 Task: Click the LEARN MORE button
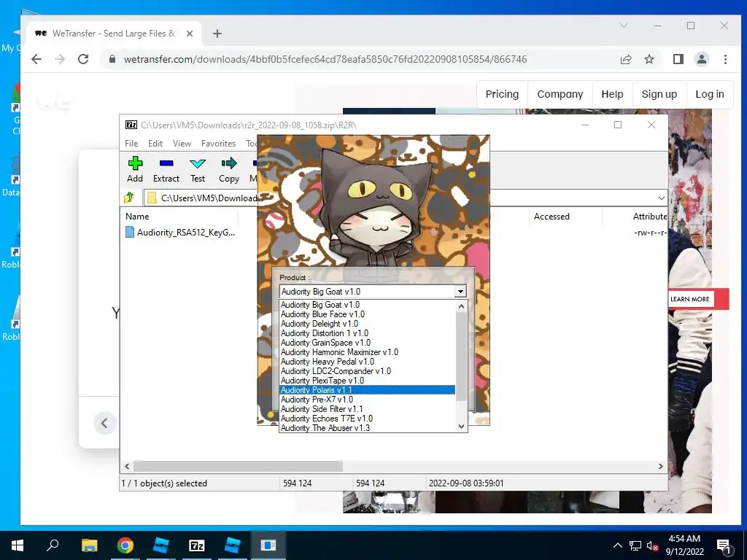point(690,299)
